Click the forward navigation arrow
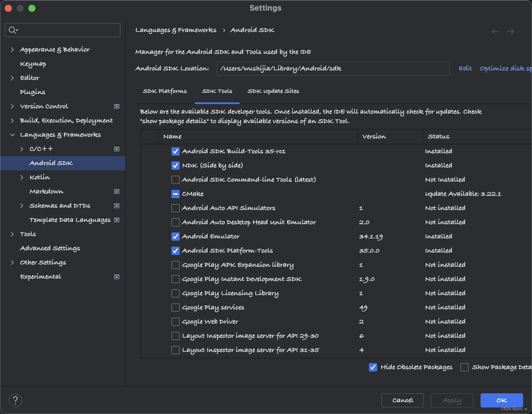This screenshot has width=532, height=414. pyautogui.click(x=511, y=31)
